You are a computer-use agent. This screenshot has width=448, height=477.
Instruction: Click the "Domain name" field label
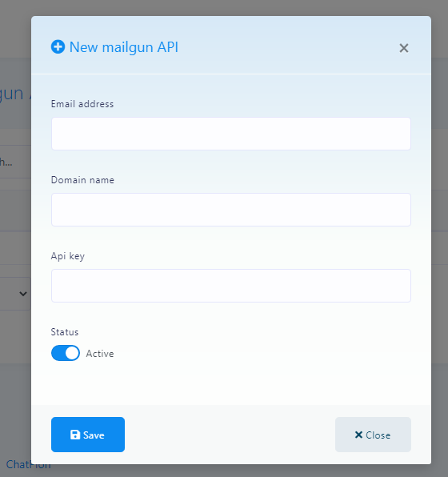[82, 180]
